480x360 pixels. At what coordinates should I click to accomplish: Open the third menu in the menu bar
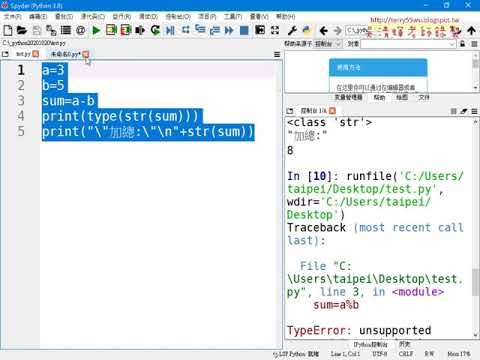point(64,16)
